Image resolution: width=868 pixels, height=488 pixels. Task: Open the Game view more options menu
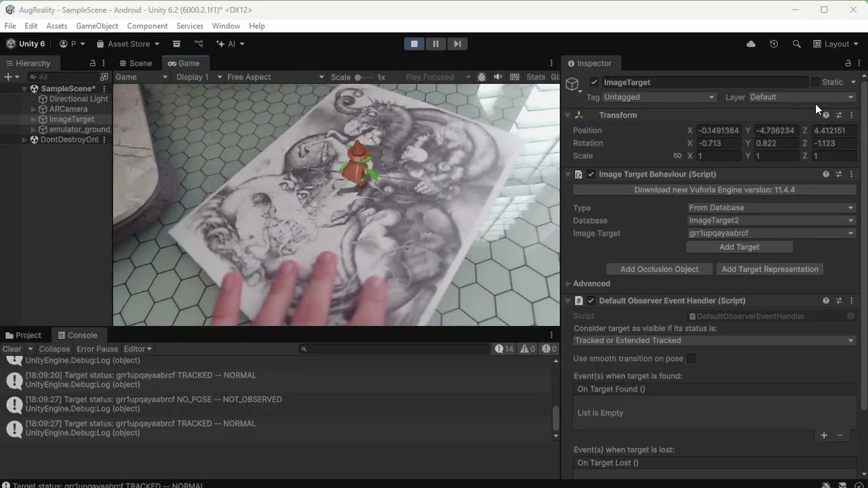coord(551,63)
